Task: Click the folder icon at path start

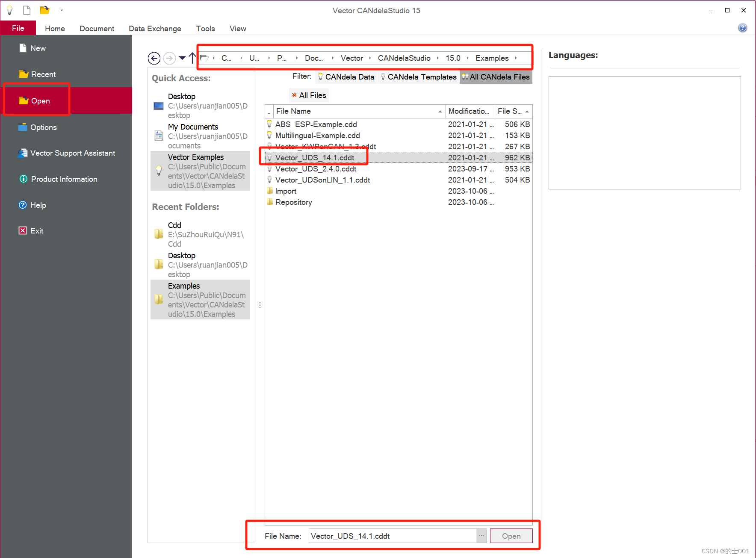Action: [x=204, y=58]
